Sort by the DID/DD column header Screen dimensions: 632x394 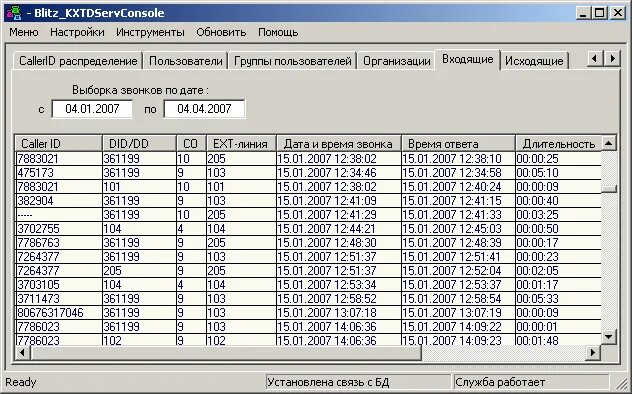(x=139, y=143)
